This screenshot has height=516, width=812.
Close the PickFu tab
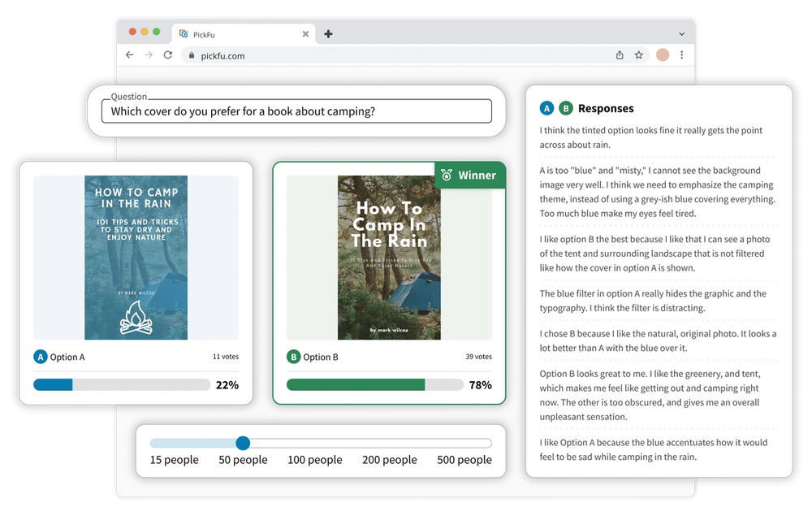pyautogui.click(x=305, y=34)
